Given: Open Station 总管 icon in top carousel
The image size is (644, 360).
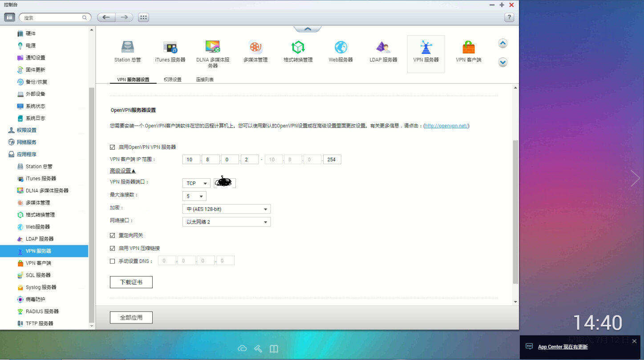Looking at the screenshot, I should coord(127,47).
